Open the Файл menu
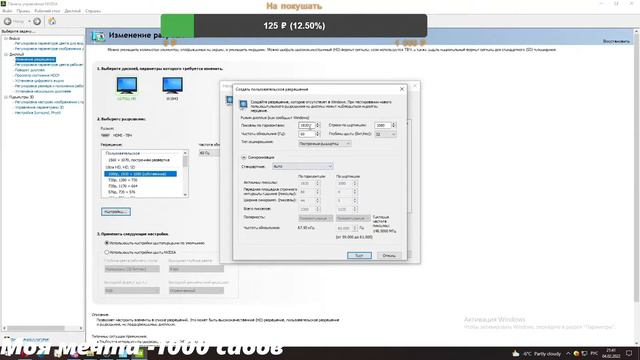Screen dimensions: 640x360 point(7,11)
